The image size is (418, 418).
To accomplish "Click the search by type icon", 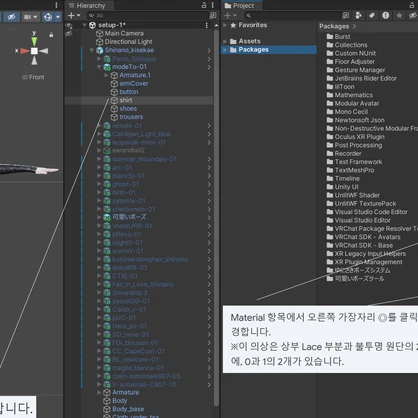I will [x=359, y=16].
